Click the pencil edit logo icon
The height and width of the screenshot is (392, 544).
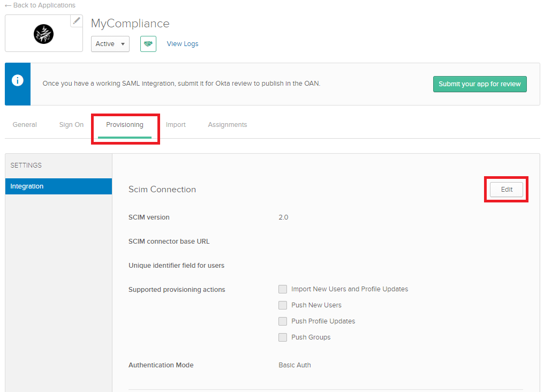pyautogui.click(x=77, y=21)
